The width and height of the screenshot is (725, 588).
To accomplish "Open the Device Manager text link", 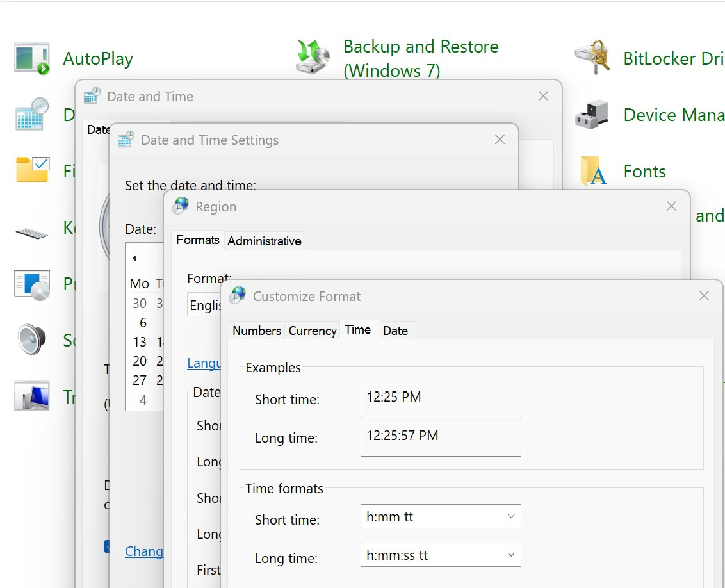I will click(x=674, y=115).
